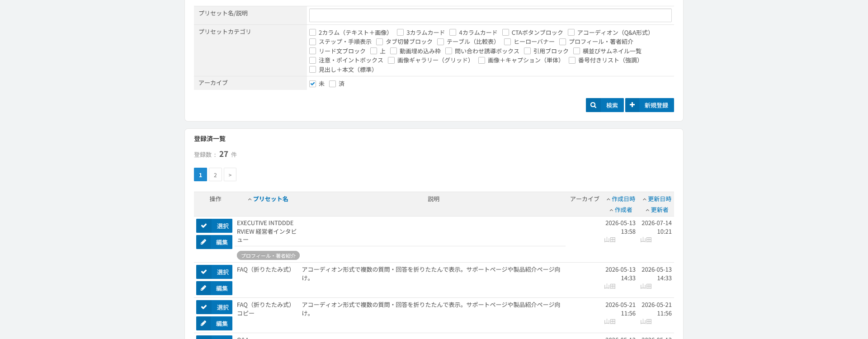Check the アコーディオン(Q&A形式) category
868x339 pixels.
click(571, 33)
